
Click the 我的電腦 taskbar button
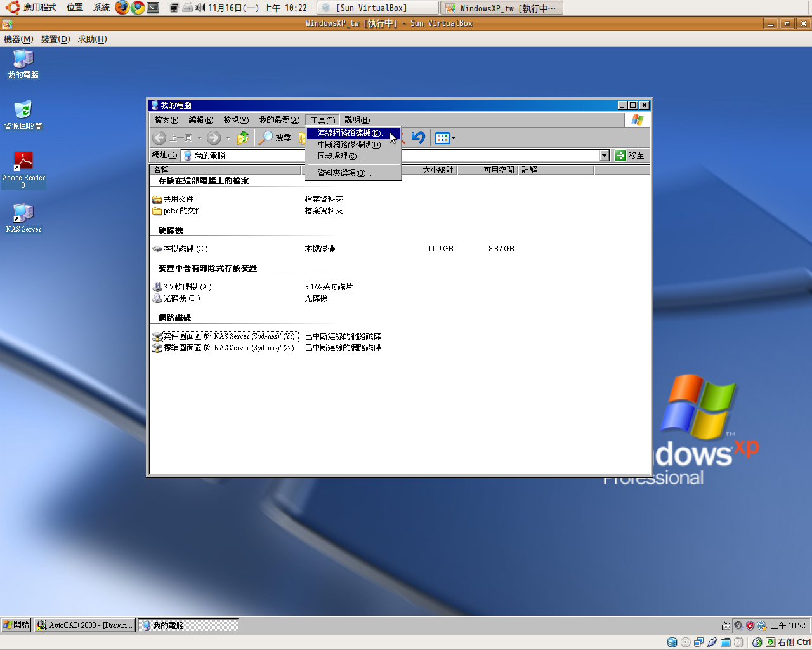188,625
